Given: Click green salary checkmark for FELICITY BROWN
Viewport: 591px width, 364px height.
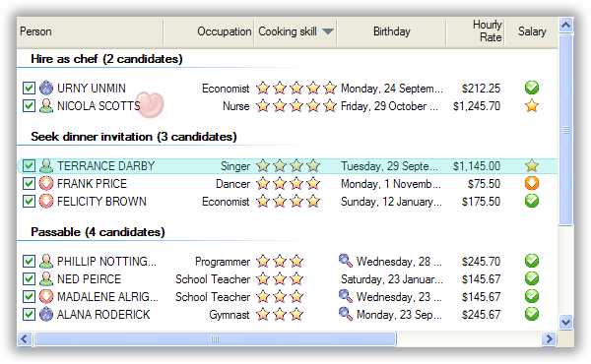Looking at the screenshot, I should coord(532,201).
